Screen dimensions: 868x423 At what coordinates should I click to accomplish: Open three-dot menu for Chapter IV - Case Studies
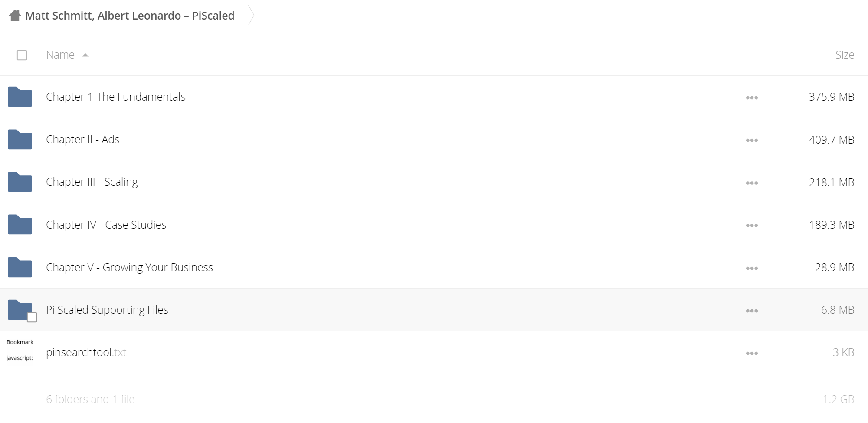click(x=752, y=225)
